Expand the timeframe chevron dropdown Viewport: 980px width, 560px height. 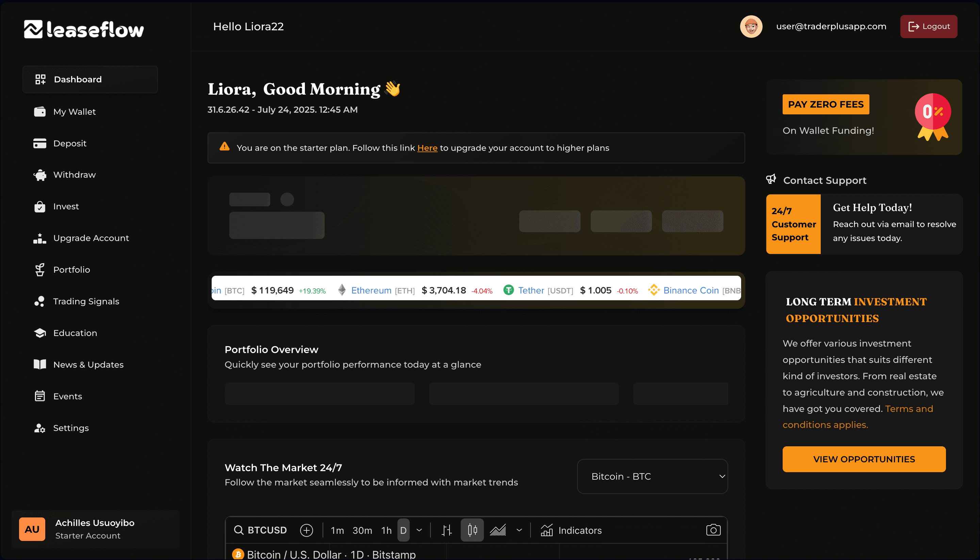(420, 530)
